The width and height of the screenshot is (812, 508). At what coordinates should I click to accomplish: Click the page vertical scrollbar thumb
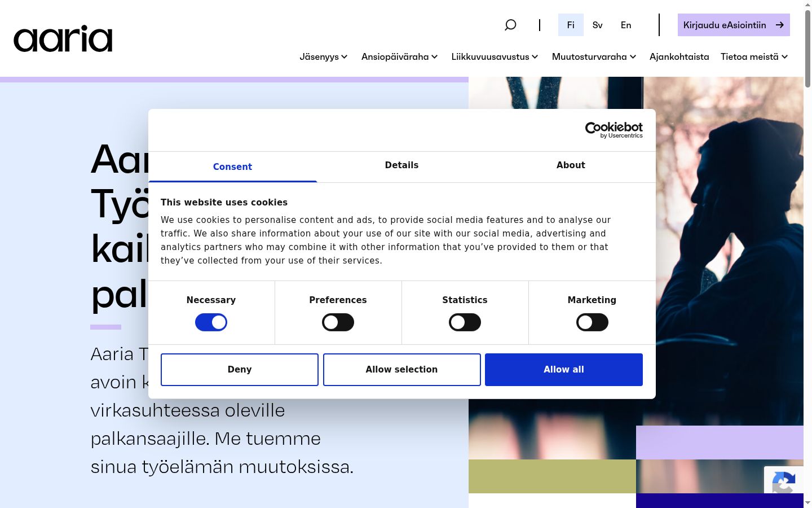(807, 48)
